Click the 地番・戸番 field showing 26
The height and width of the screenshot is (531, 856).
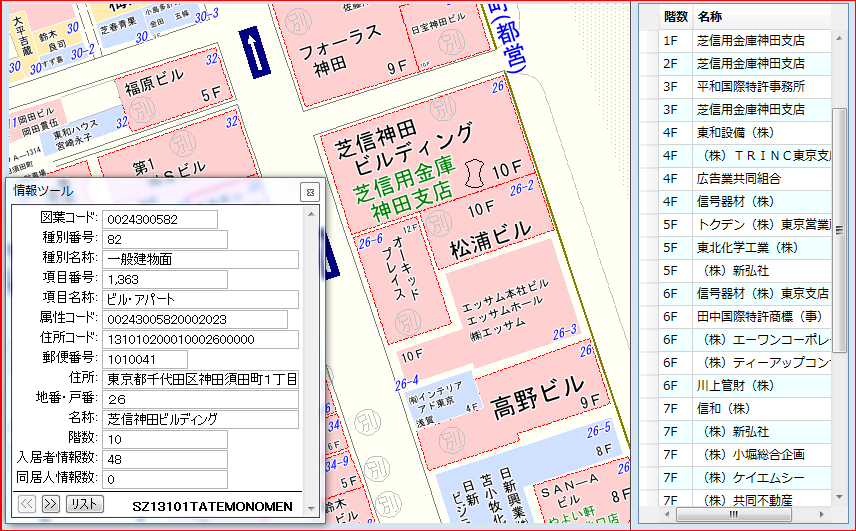pyautogui.click(x=200, y=399)
